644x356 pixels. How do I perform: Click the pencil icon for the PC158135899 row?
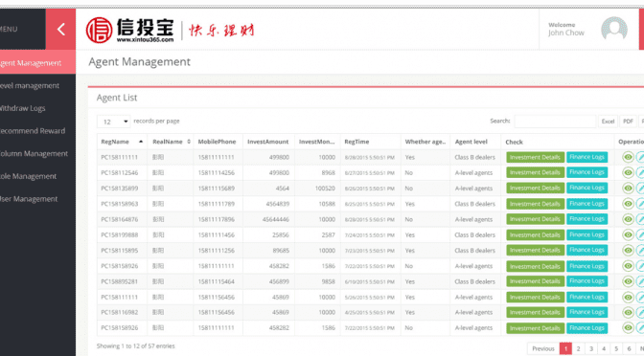(640, 189)
